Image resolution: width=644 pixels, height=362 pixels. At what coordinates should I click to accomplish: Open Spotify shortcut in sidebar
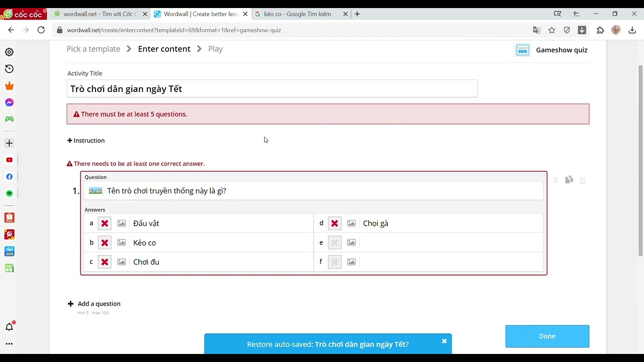pos(9,194)
